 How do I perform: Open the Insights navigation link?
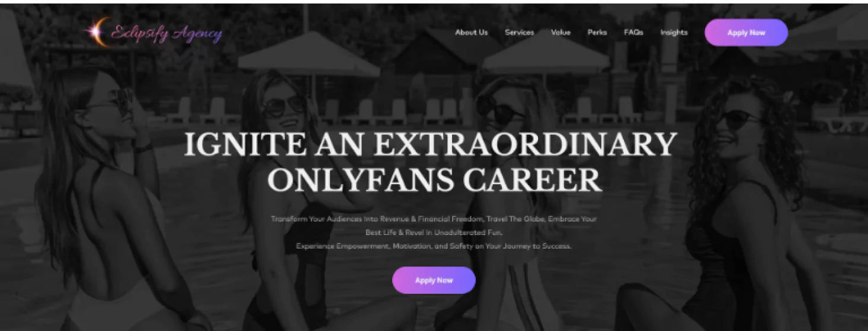click(674, 33)
